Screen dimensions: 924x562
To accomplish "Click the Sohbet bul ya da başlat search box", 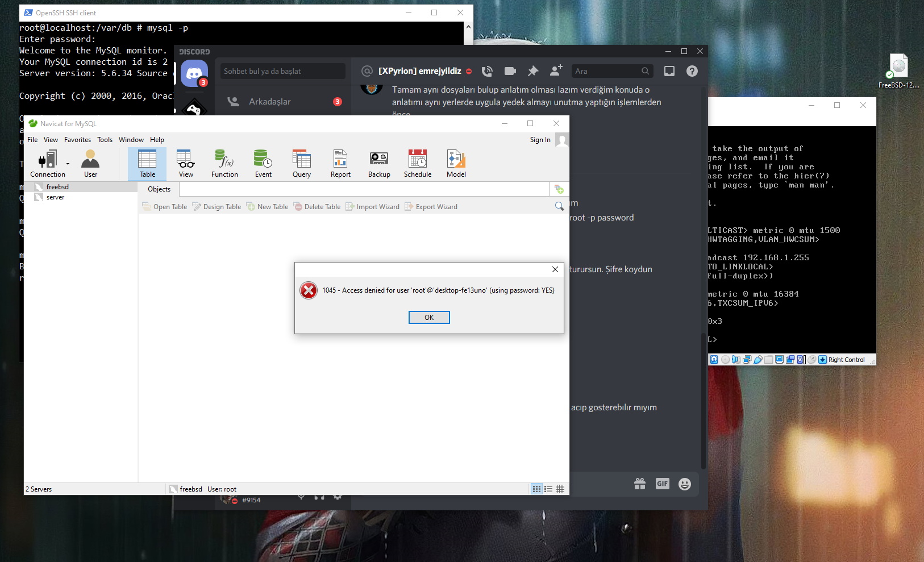I will pyautogui.click(x=283, y=71).
